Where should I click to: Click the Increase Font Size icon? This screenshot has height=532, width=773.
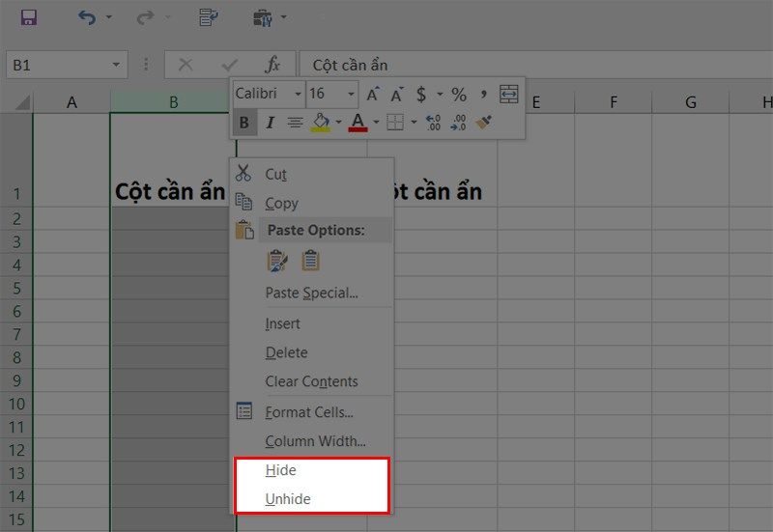[x=373, y=94]
